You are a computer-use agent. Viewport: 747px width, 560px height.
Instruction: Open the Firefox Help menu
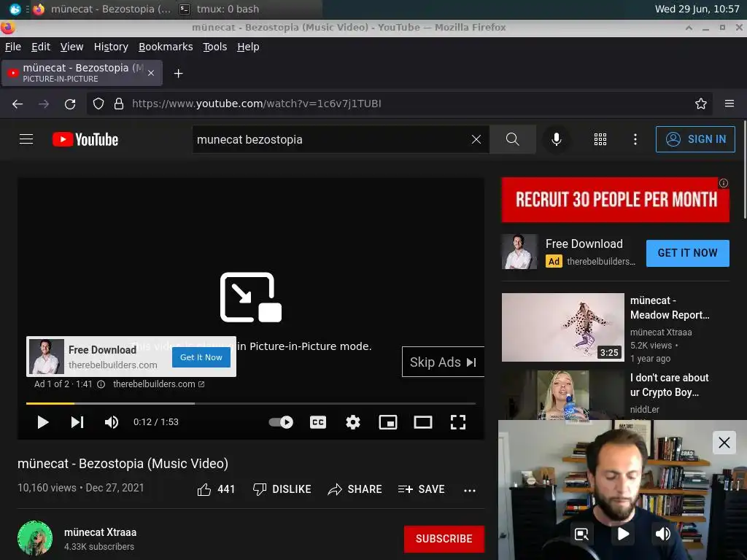coord(248,47)
